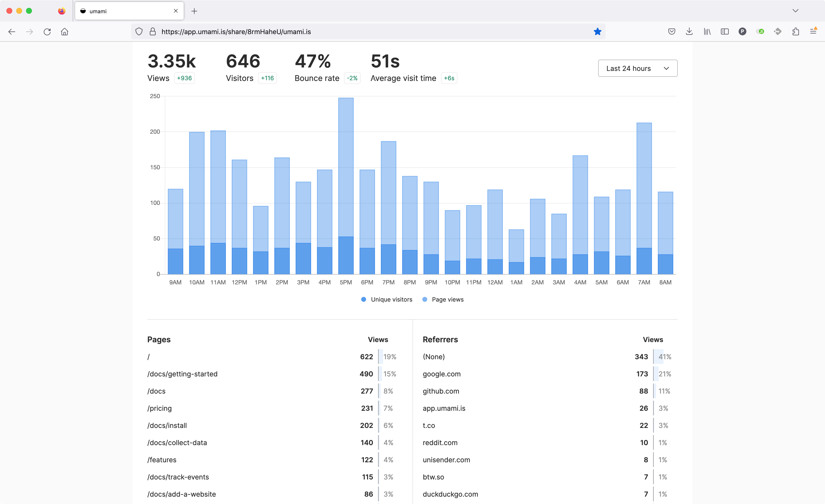This screenshot has height=504, width=825.
Task: Click the Referrers table heading
Action: [440, 339]
